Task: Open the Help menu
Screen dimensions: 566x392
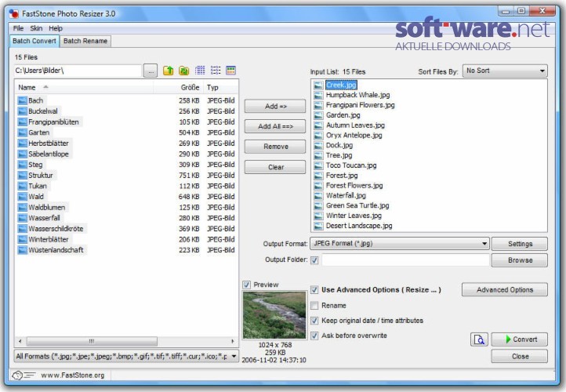Action: [56, 28]
